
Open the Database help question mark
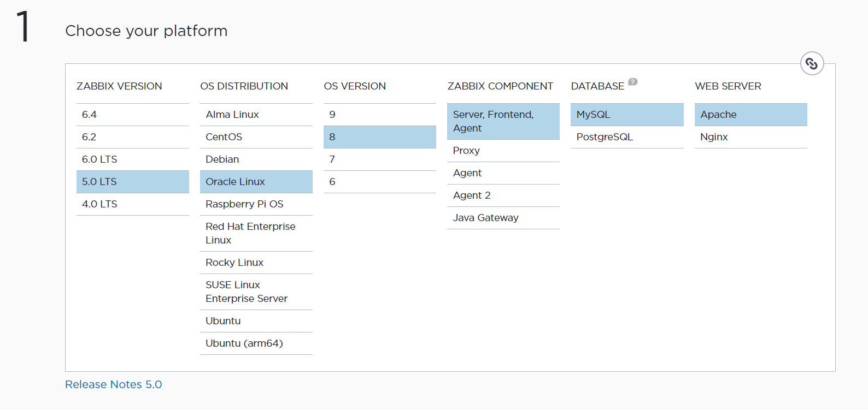pyautogui.click(x=632, y=82)
